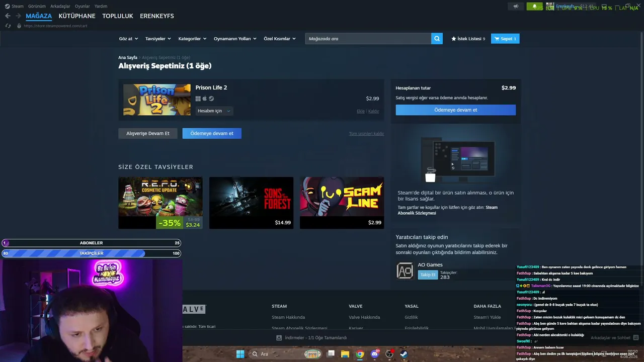Screen dimensions: 644x362
Task: Open İstek Listesi wishlist
Action: click(468, 39)
